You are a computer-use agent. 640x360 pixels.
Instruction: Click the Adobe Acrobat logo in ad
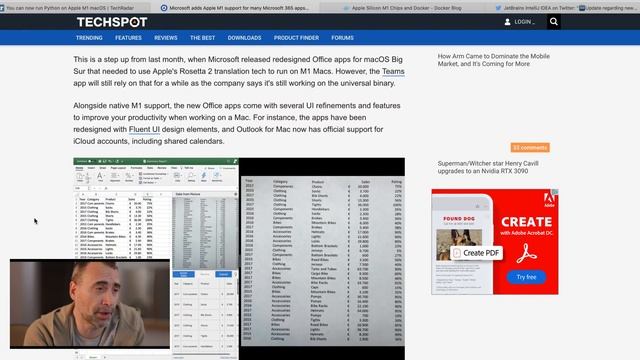(527, 254)
